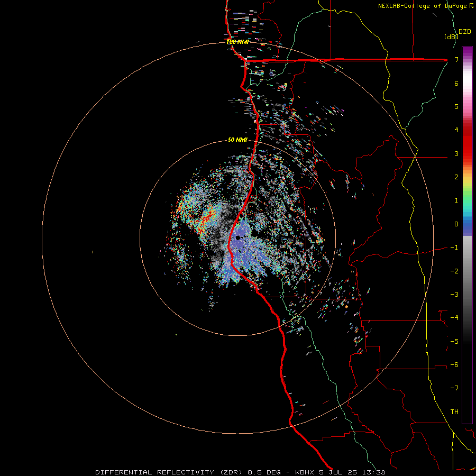
Task: Click the 1 dB value on scale
Action: 456,200
